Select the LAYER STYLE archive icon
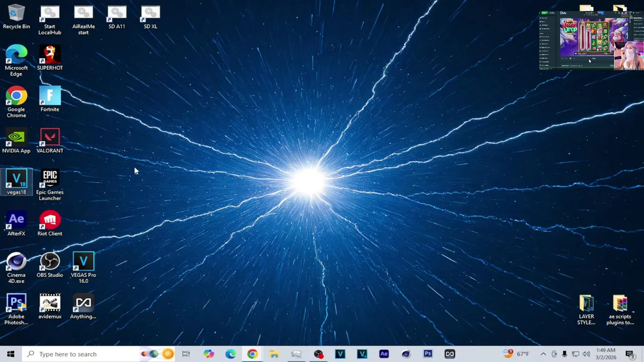Screen dimensions: 644x362 [586, 310]
